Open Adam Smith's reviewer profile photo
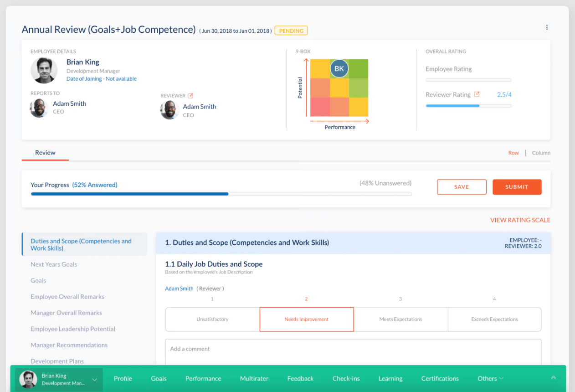This screenshot has width=575, height=392. (x=169, y=109)
